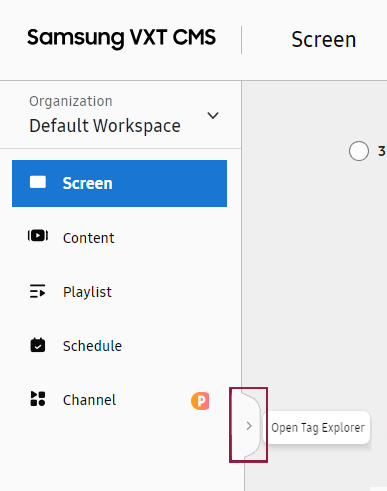Click the Screen page title
This screenshot has width=387, height=491.
(324, 40)
